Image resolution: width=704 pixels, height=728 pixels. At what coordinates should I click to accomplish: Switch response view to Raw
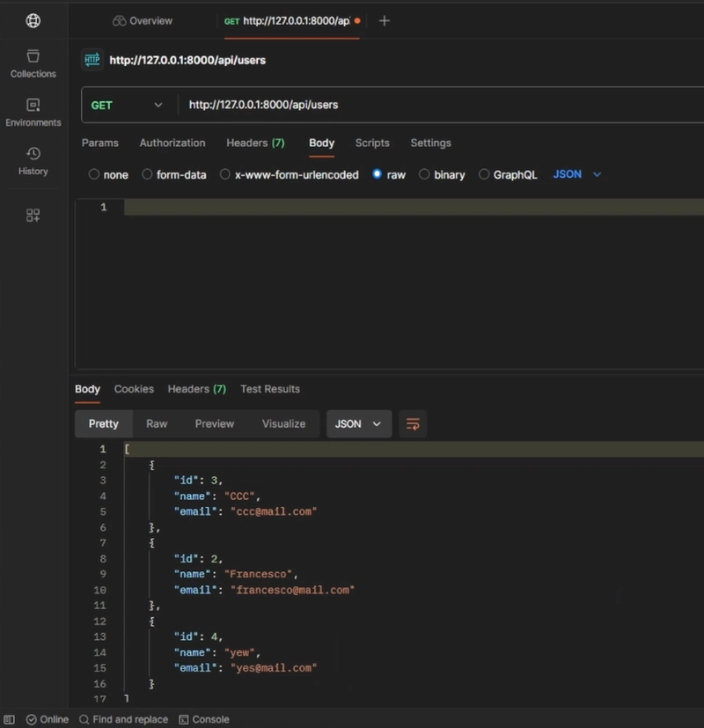pyautogui.click(x=157, y=424)
